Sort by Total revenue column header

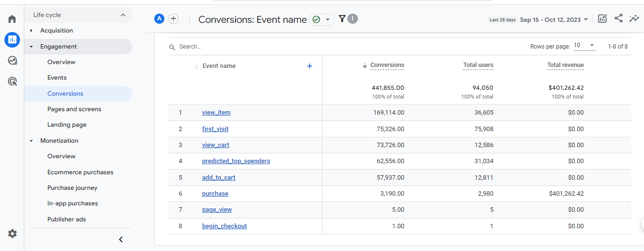[x=565, y=65]
